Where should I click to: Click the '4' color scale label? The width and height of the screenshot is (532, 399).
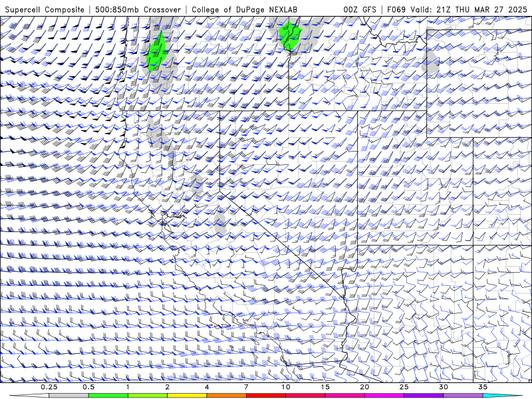coord(207,387)
